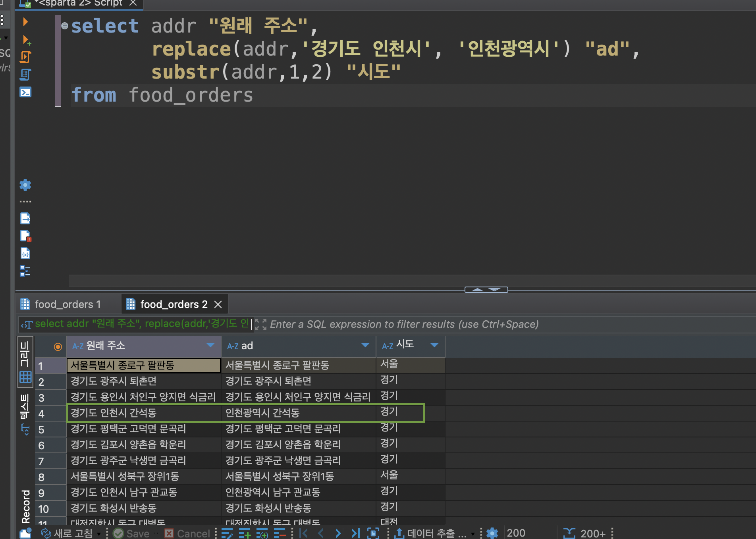Open the variables panel icon in sidebar
This screenshot has height=539, width=756.
point(25,253)
